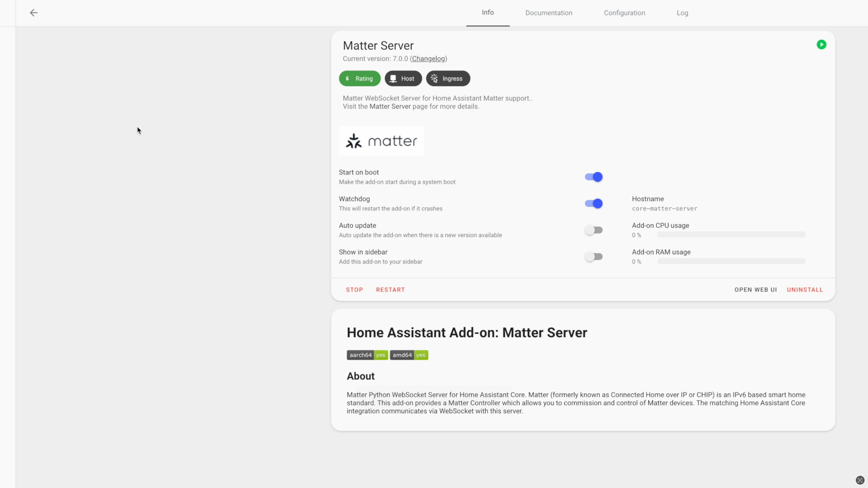
Task: Open the Changelog link
Action: click(x=428, y=59)
